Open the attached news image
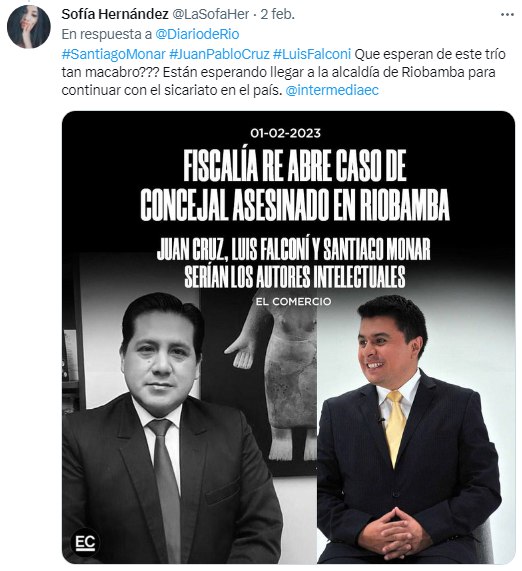Screen dimensions: 522x571 288,337
